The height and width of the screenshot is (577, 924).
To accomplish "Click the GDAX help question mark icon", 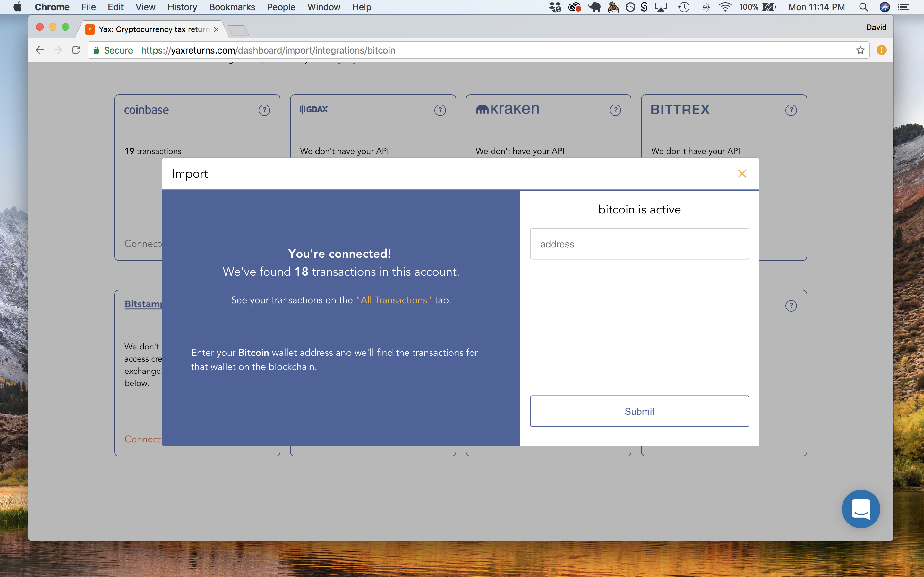I will [440, 110].
